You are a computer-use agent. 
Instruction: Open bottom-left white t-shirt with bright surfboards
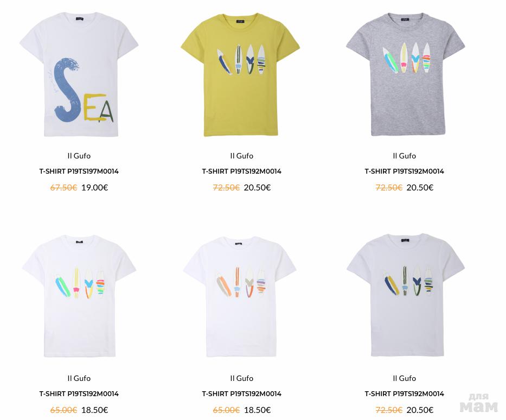pyautogui.click(x=79, y=296)
